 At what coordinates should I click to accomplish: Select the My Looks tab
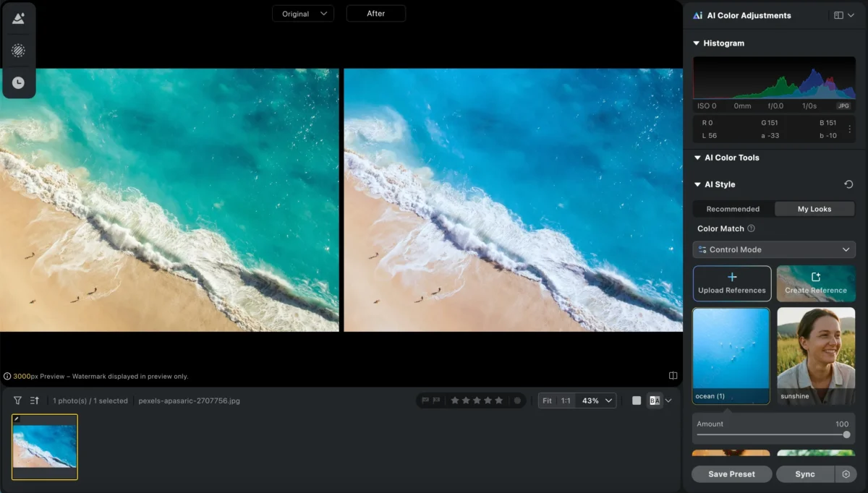coord(814,209)
